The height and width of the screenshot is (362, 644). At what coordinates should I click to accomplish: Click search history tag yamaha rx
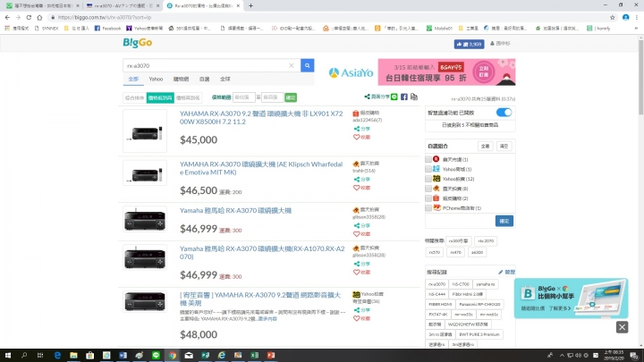point(485,284)
